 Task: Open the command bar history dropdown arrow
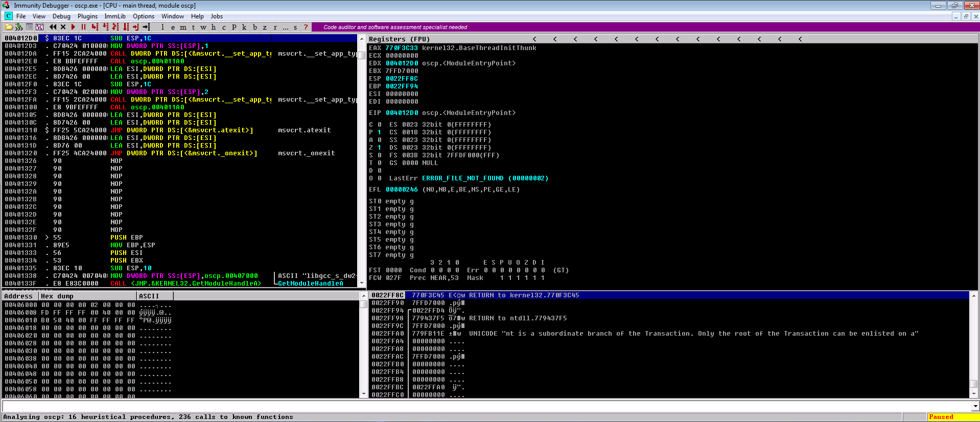coord(975,406)
